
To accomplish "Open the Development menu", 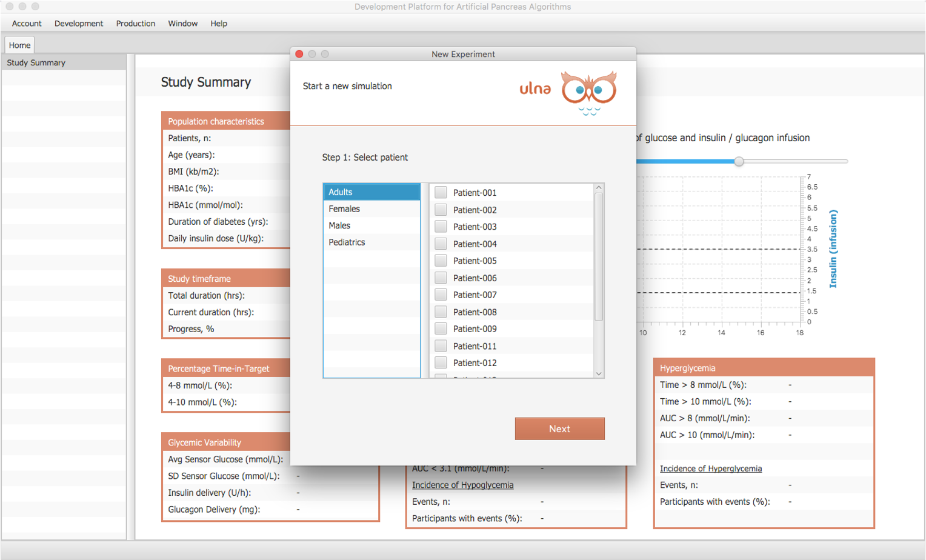I will pyautogui.click(x=79, y=24).
